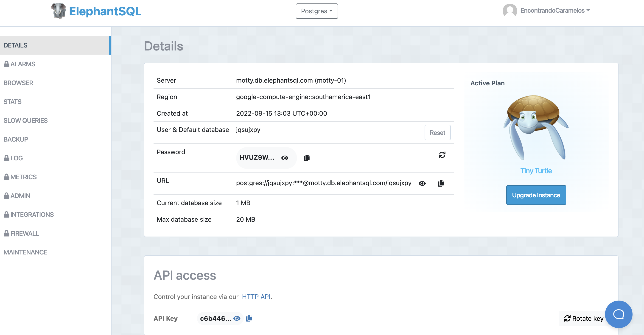Click the user avatar icon

click(x=510, y=11)
